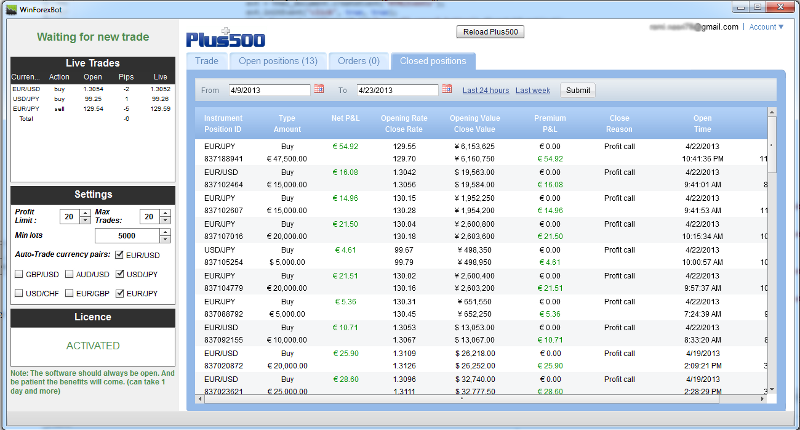Open the From date calendar picker
Viewport: 800px width, 430px height.
point(319,89)
